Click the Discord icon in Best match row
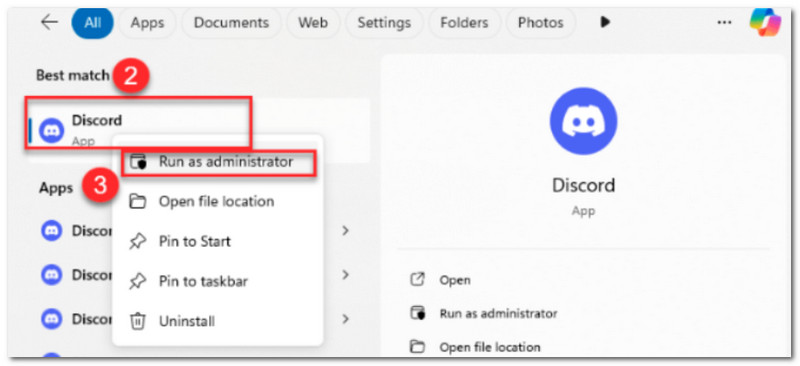800x366 pixels. pos(52,131)
